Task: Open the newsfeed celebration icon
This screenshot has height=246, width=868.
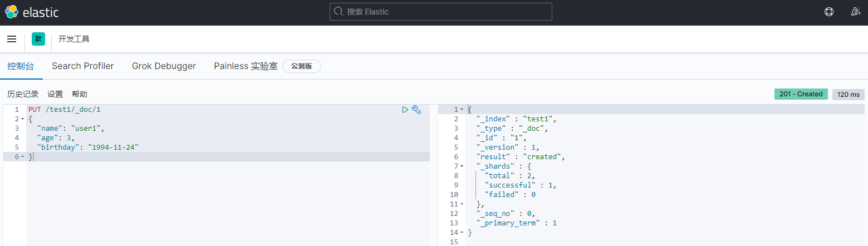Action: 856,12
